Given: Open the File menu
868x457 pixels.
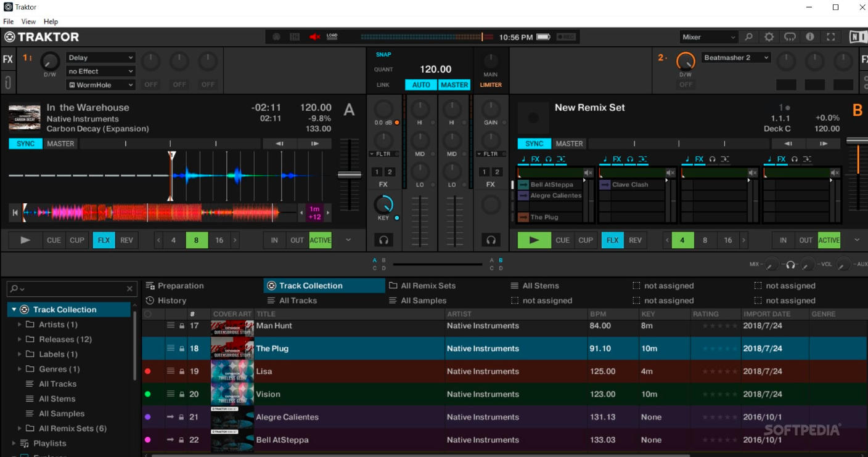Looking at the screenshot, I should point(9,22).
